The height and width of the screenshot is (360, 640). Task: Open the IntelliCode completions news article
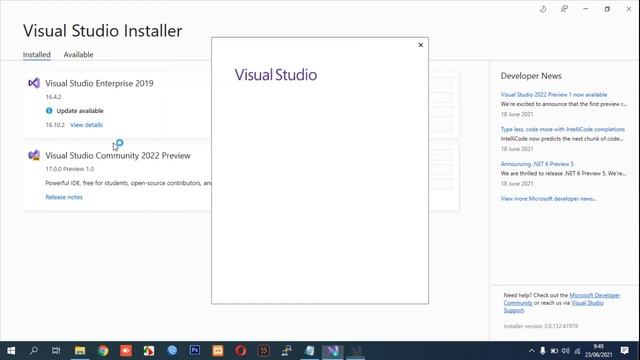tap(563, 129)
